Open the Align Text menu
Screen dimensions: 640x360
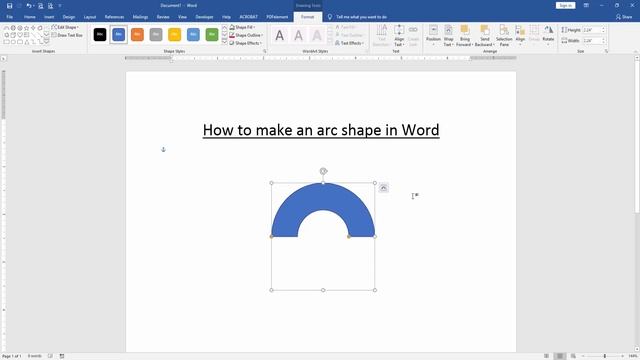399,36
